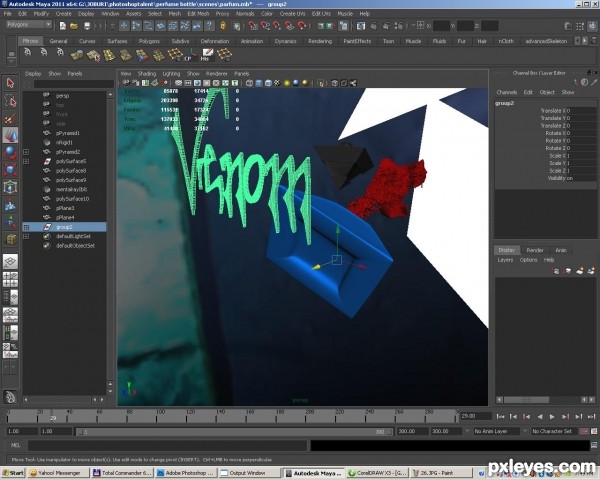
Task: Click the Save Scene disk icon
Action: (87, 26)
